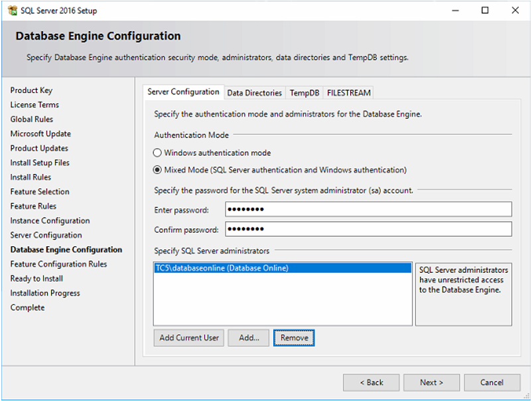Click the Add Current User button
Viewport: 532px width, 401px height.
click(x=189, y=338)
